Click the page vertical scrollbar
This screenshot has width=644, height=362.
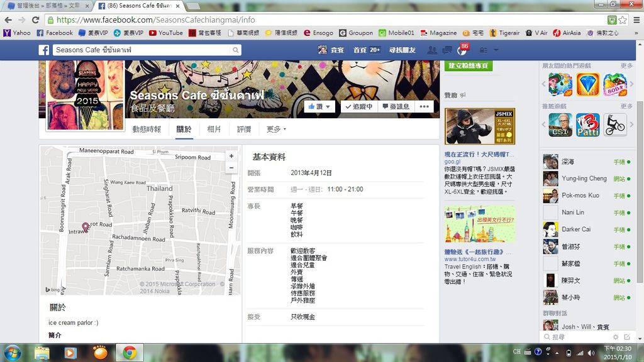[640, 192]
